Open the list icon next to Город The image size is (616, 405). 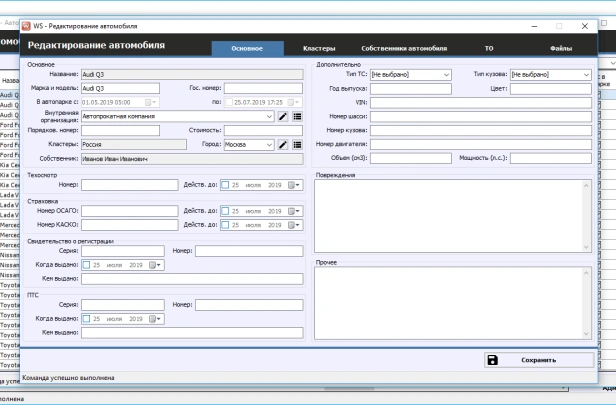point(297,145)
